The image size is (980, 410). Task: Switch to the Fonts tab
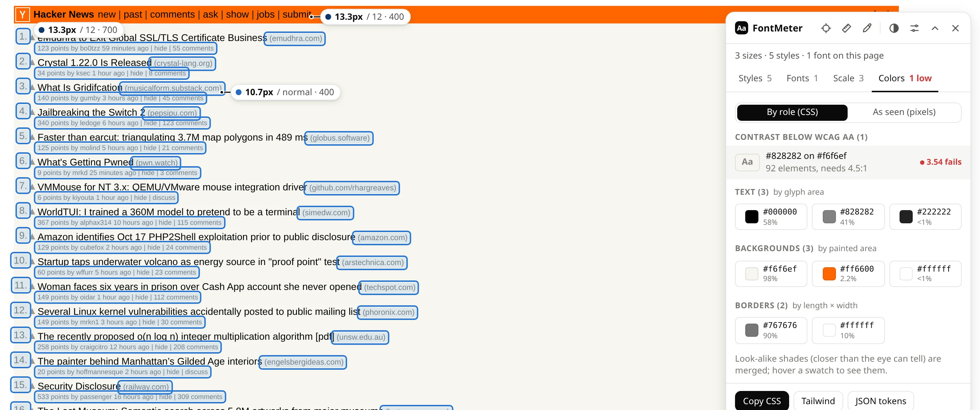(x=802, y=78)
